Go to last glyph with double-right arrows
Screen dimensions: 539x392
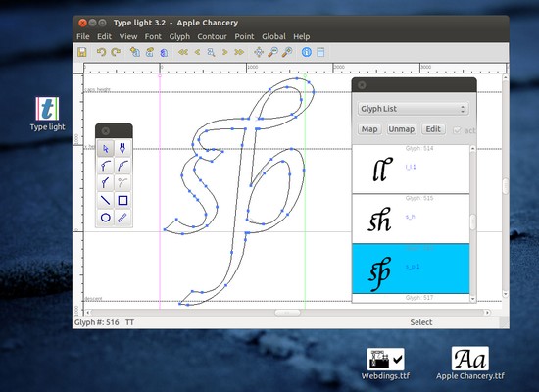[x=239, y=52]
